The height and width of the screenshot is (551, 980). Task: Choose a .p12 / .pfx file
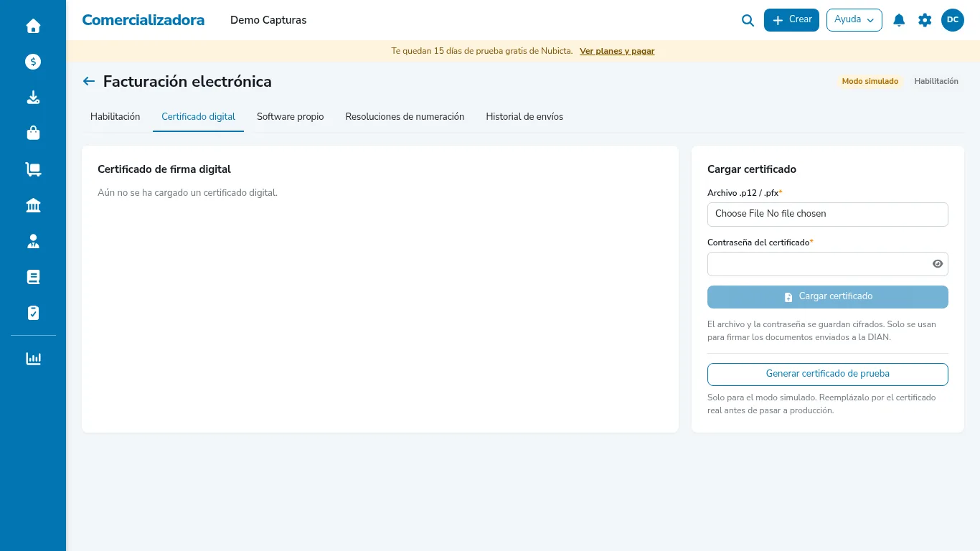tap(828, 214)
